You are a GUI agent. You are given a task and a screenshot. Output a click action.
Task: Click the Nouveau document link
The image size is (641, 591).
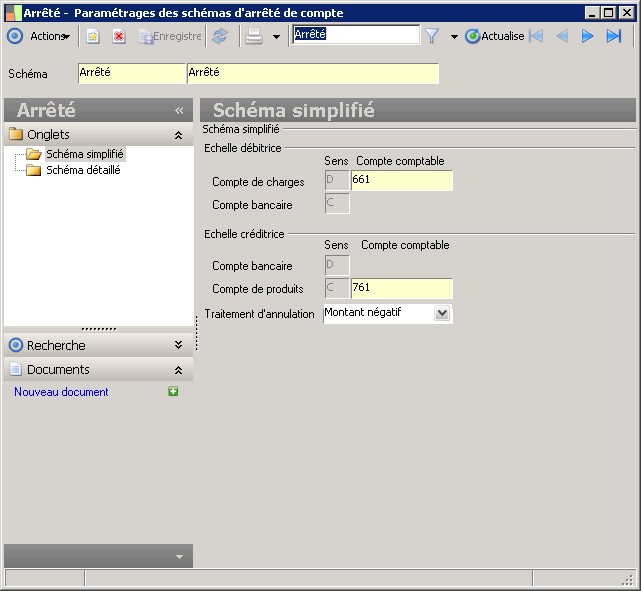pyautogui.click(x=61, y=392)
